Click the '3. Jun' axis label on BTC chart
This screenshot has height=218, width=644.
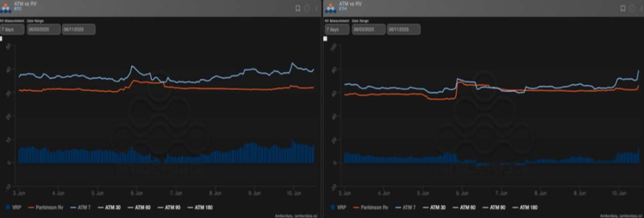click(19, 193)
